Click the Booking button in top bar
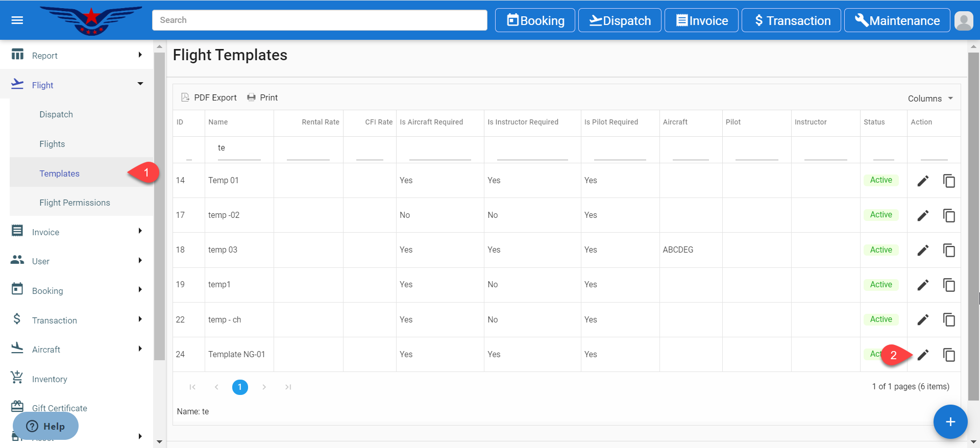This screenshot has height=448, width=980. pyautogui.click(x=535, y=20)
